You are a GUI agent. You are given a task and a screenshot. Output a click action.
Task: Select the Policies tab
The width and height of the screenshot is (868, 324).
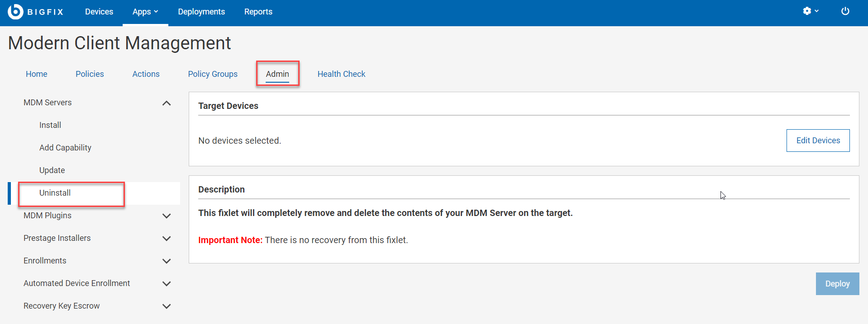(90, 74)
